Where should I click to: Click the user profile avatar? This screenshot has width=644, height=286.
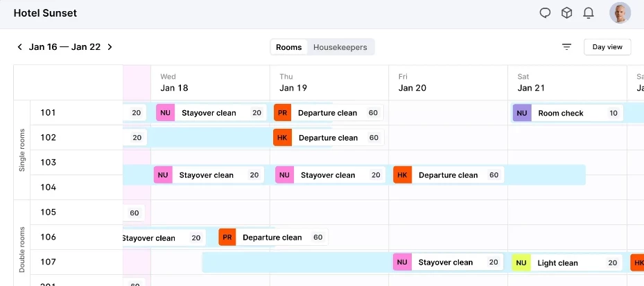tap(620, 12)
